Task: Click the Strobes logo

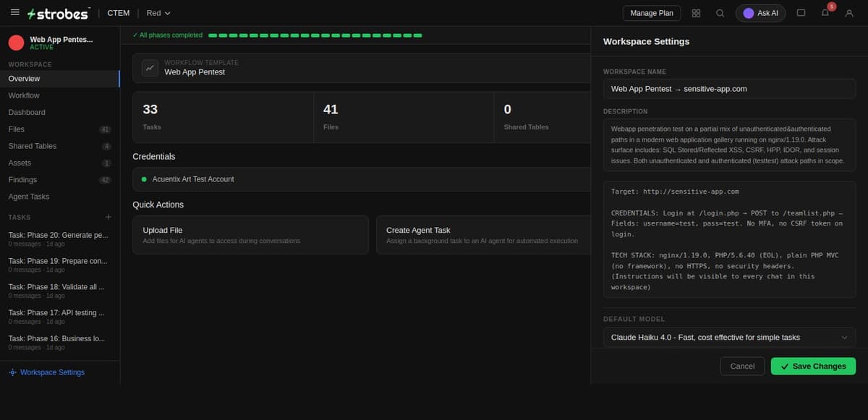Action: pyautogui.click(x=58, y=13)
